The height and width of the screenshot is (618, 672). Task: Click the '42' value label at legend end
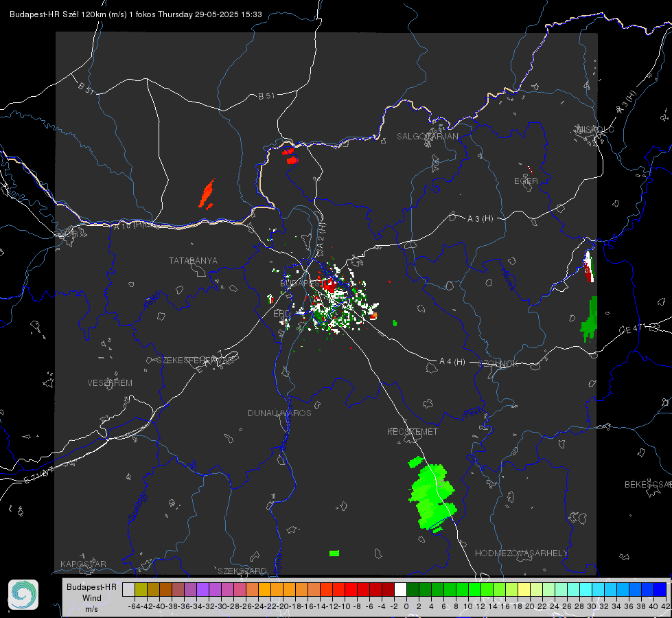point(665,606)
